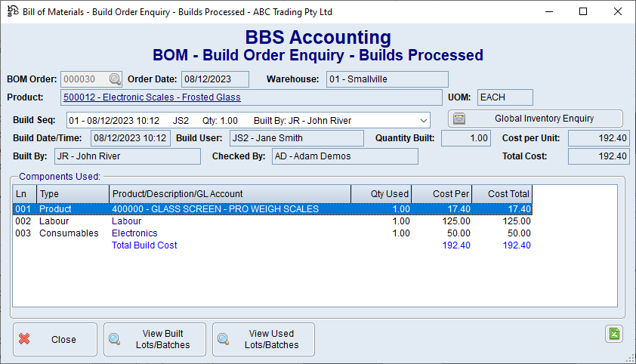The width and height of the screenshot is (636, 364).
Task: Open Global Inventory Enquiry
Action: click(x=536, y=119)
